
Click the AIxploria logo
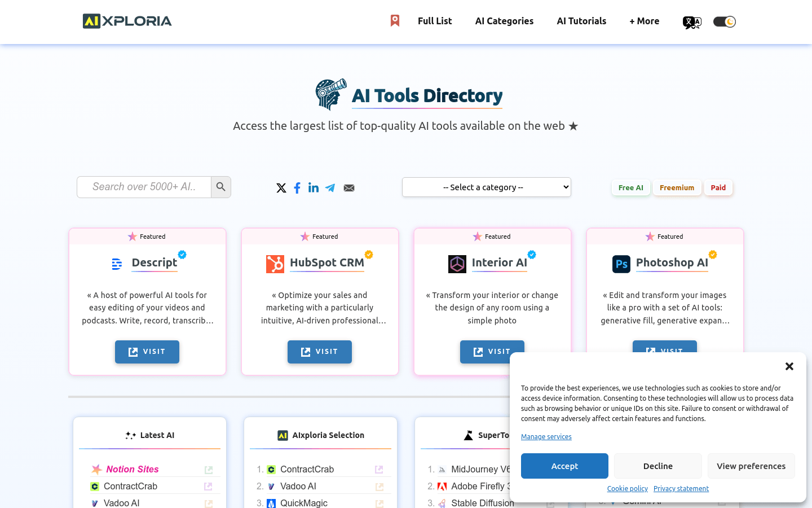coord(127,21)
